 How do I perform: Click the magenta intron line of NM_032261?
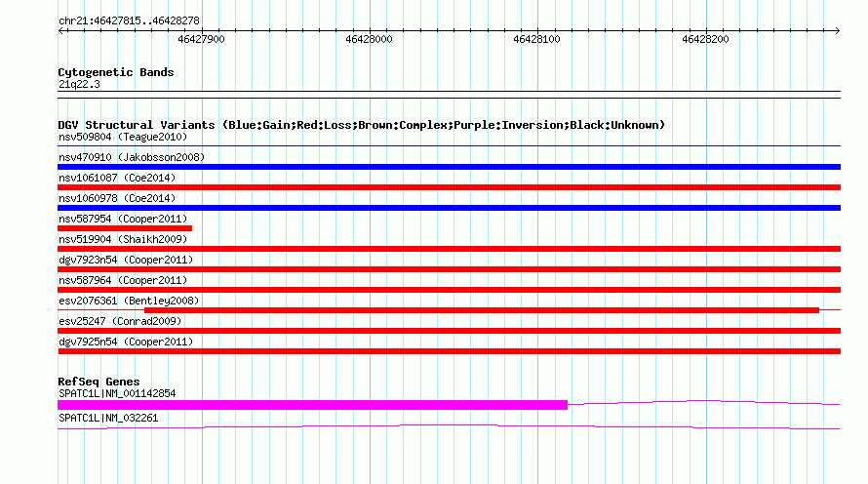tap(449, 427)
